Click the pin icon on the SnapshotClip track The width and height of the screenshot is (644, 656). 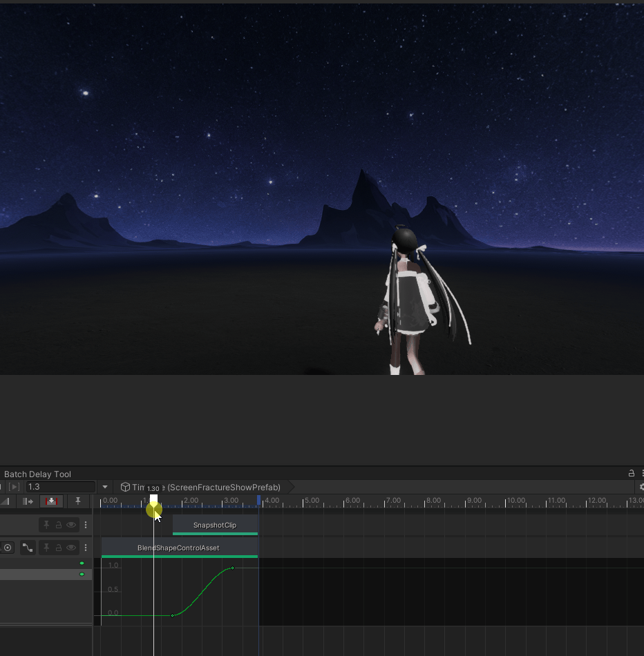click(46, 525)
